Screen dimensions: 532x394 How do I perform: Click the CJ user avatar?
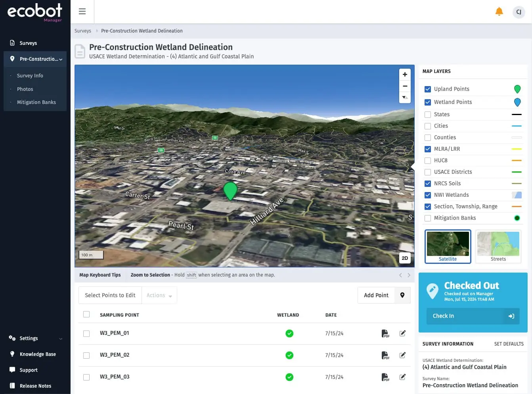point(519,12)
